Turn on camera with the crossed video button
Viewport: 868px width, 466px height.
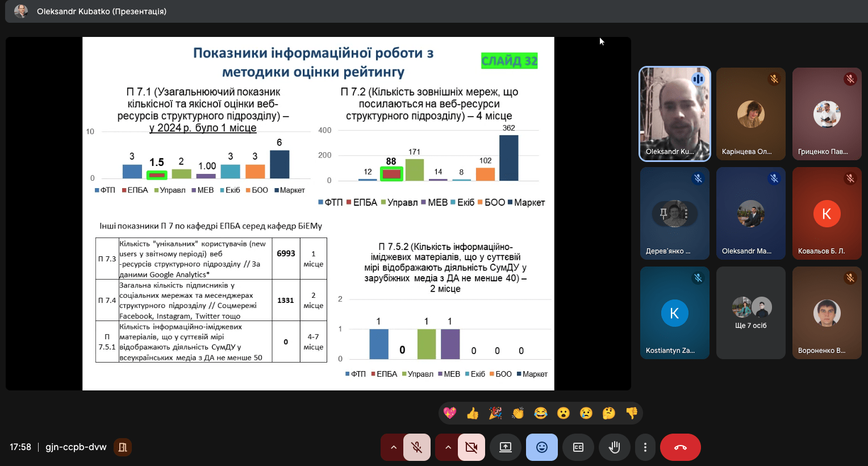(471, 447)
